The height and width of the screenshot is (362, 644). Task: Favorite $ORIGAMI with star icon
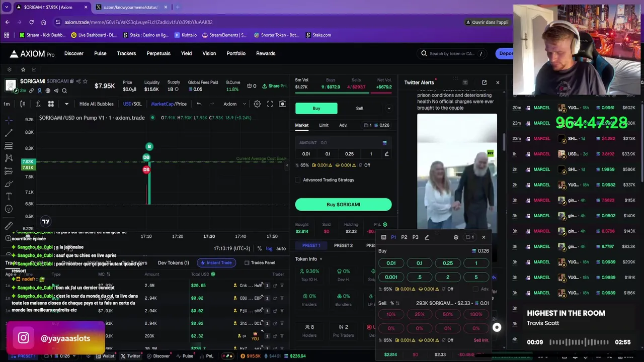click(85, 81)
